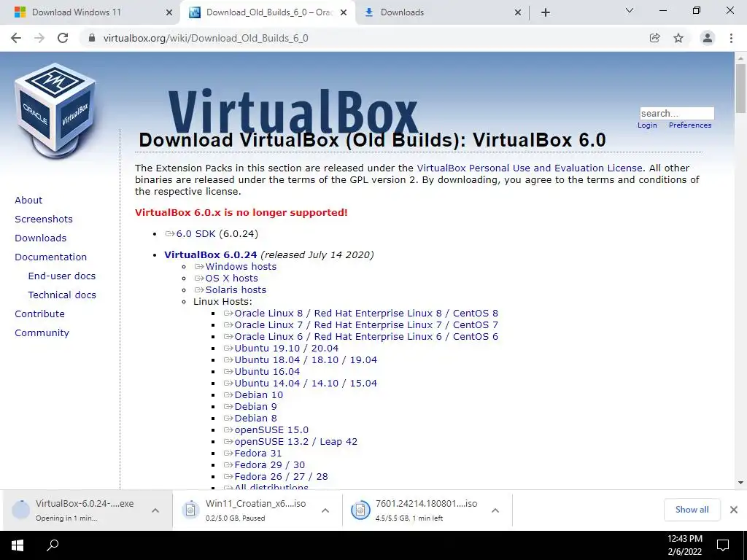Close the Download_Old_Builds_6_0 tab
Screen dimensions: 747x560
pyautogui.click(x=344, y=12)
